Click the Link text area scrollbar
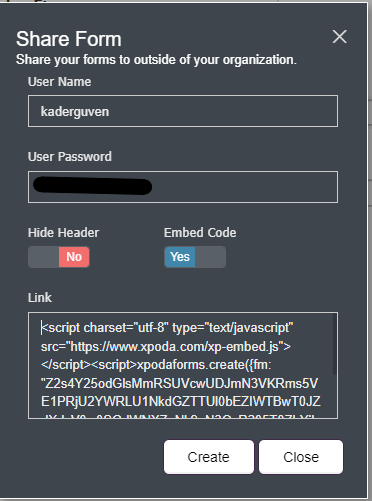Viewport: 372px width, 501px height. pos(335,344)
